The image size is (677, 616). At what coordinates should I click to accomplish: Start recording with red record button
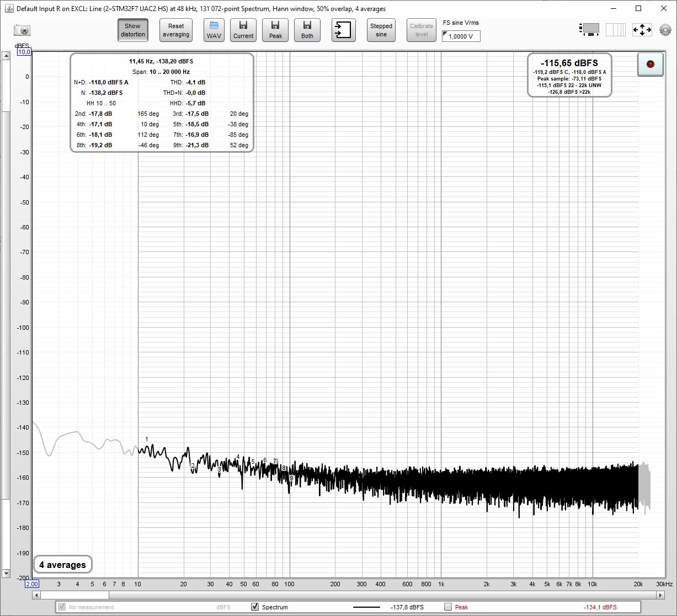tap(651, 65)
